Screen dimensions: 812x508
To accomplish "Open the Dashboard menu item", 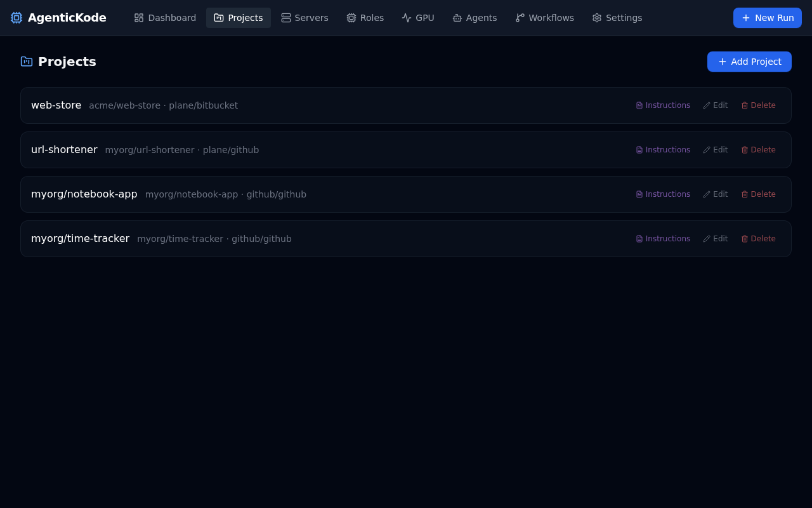I will click(x=165, y=18).
